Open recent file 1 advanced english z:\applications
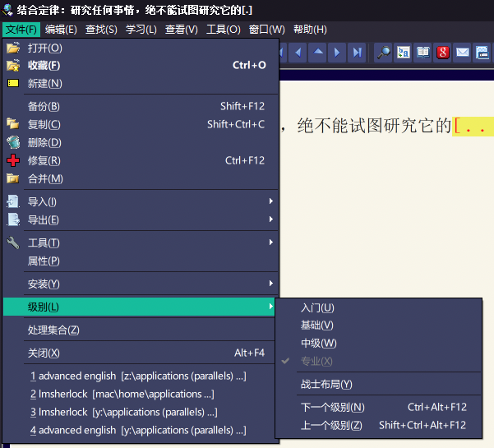The height and width of the screenshot is (448, 494). [141, 376]
